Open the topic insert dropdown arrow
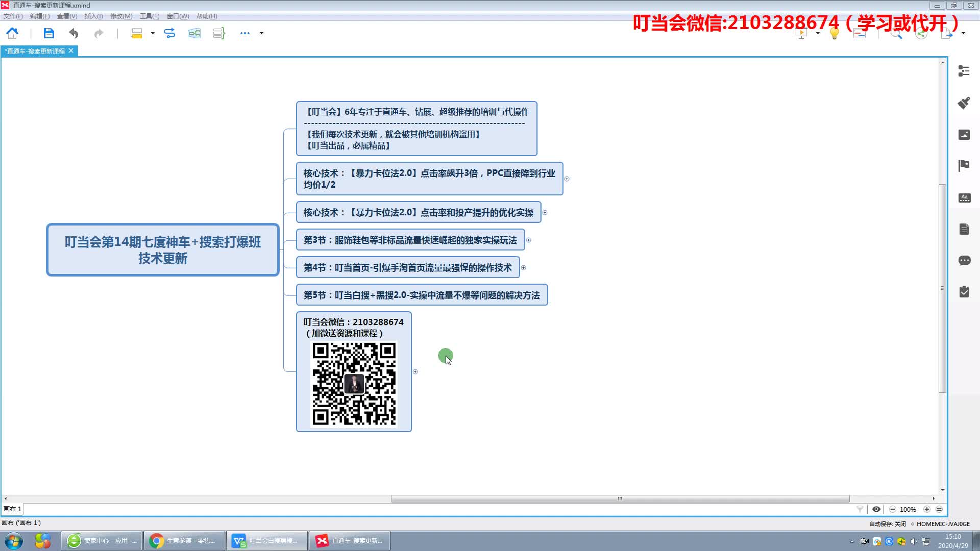980x551 pixels. click(153, 33)
